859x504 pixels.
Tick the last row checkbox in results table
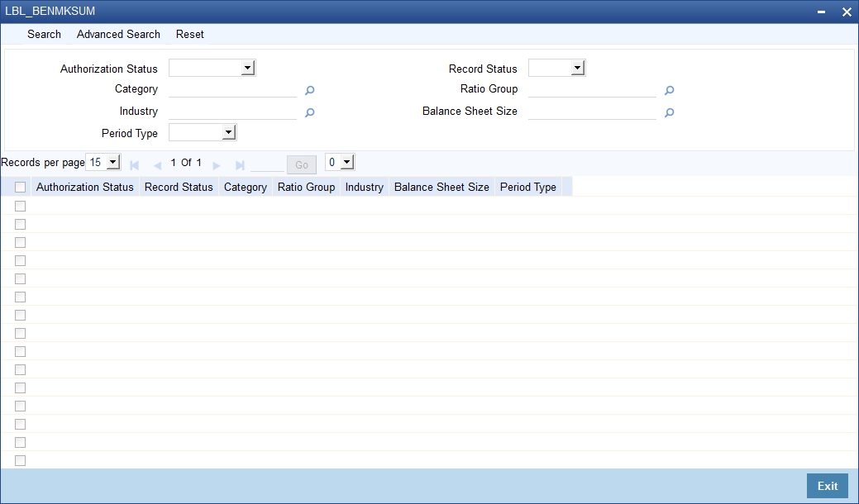(x=21, y=460)
